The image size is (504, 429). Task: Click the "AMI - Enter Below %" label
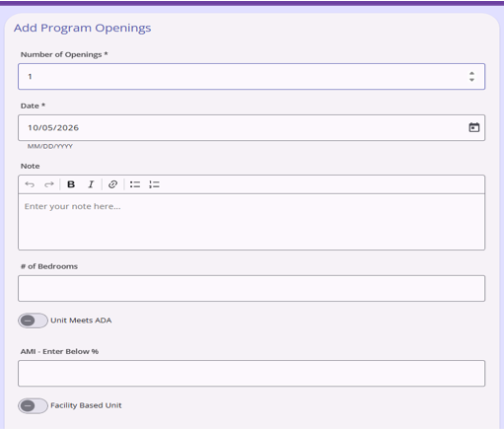point(59,351)
